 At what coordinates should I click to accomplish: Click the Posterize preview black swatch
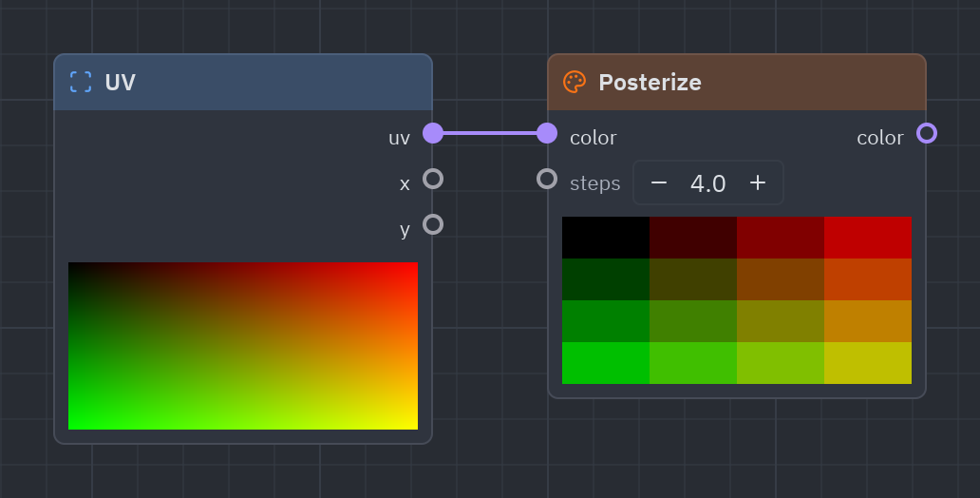(606, 238)
